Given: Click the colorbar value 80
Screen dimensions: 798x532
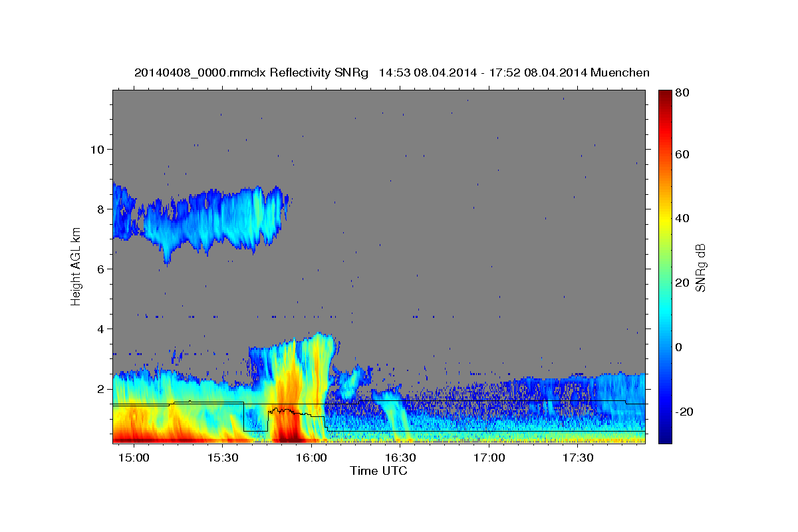Looking at the screenshot, I should coord(682,92).
